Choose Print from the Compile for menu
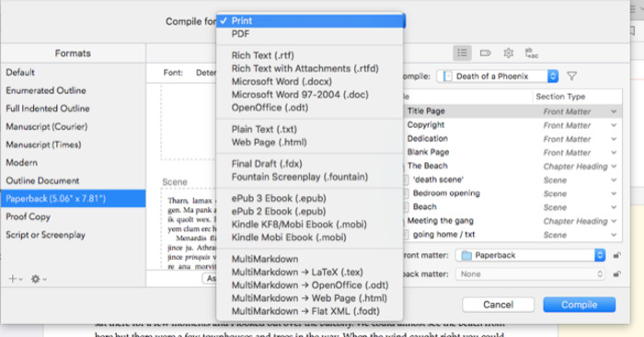 (x=311, y=21)
